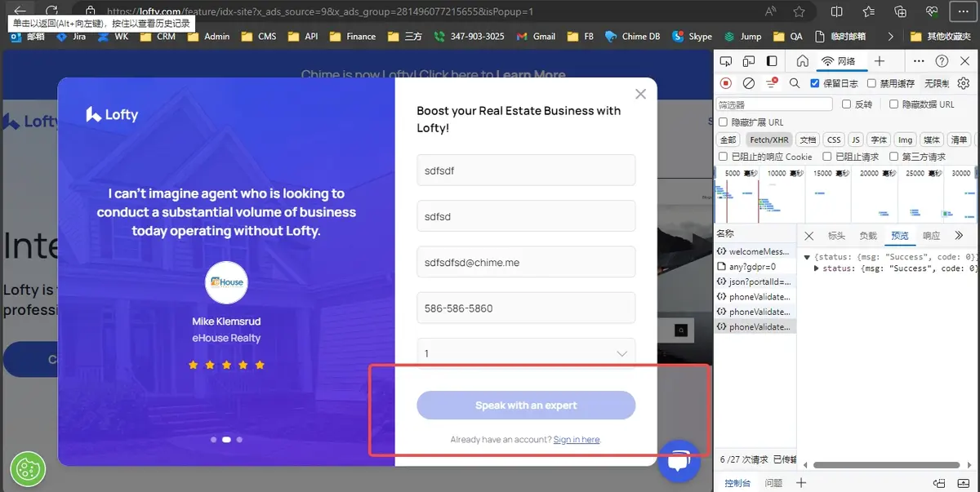Viewport: 980px width, 492px height.
Task: Open the 标头 Headers tab
Action: [836, 236]
